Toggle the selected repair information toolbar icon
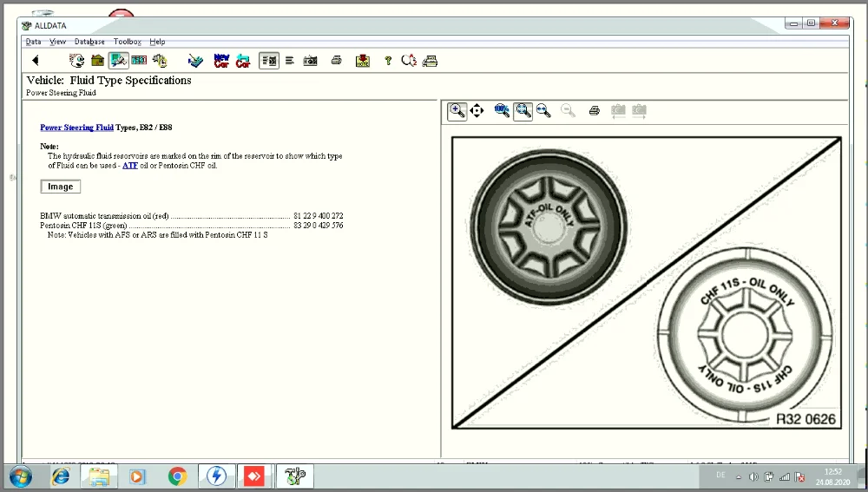The width and height of the screenshot is (868, 492). [x=118, y=61]
